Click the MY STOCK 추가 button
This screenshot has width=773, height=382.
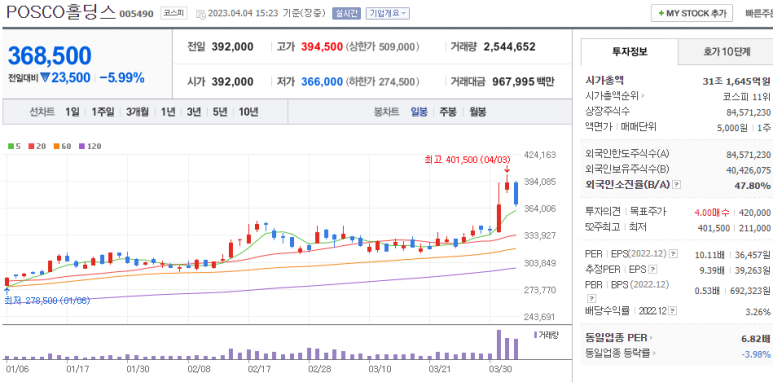pyautogui.click(x=692, y=13)
